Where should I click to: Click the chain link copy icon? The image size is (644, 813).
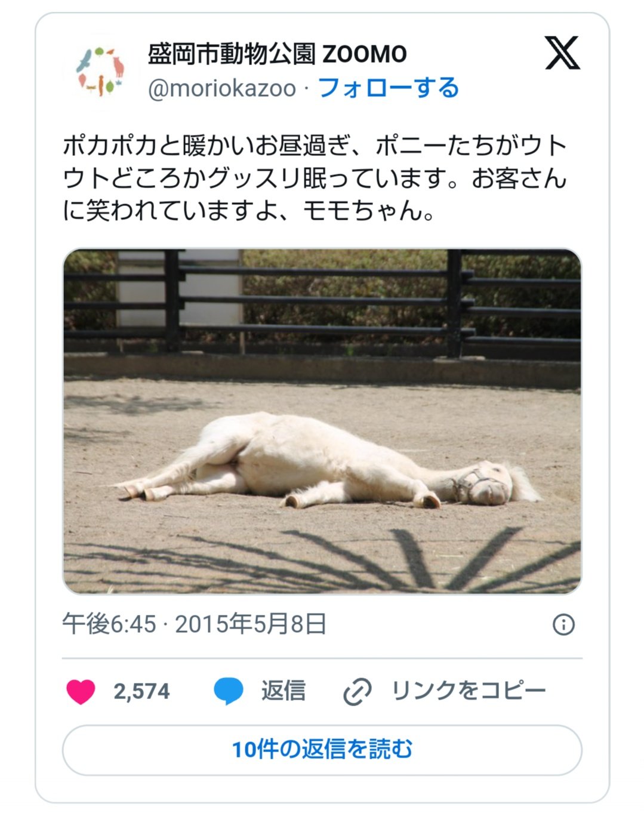click(358, 692)
